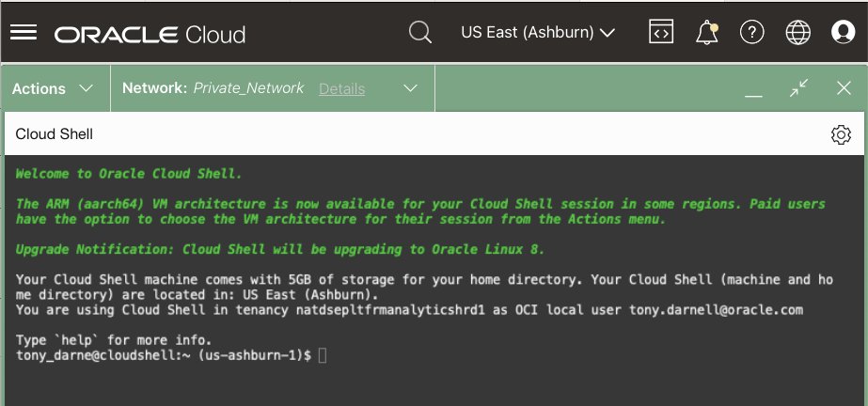Open Cloud Shell settings gear
Screen dimensions: 868x406
841,134
